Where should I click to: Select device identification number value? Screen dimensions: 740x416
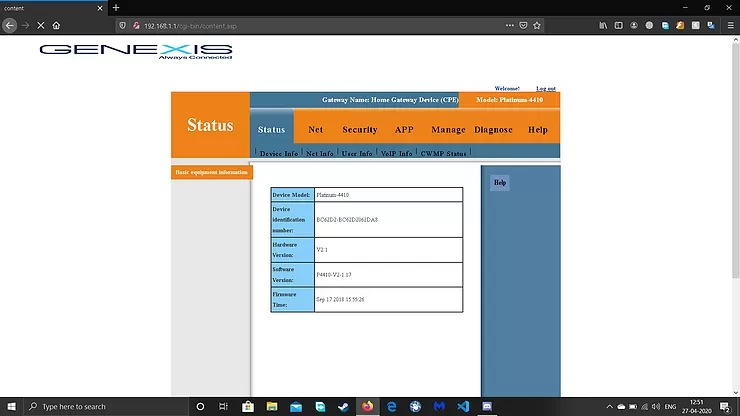pos(347,220)
